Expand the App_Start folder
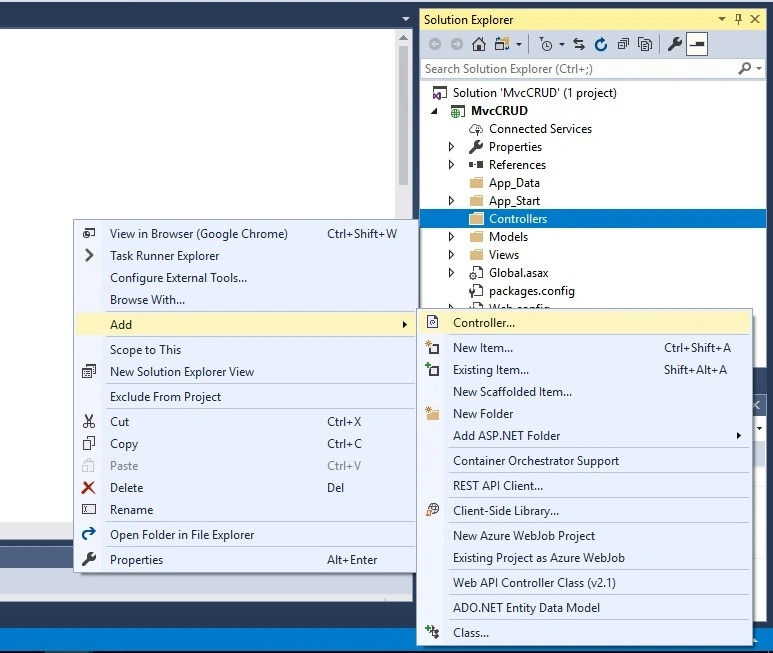This screenshot has height=653, width=773. (x=452, y=201)
